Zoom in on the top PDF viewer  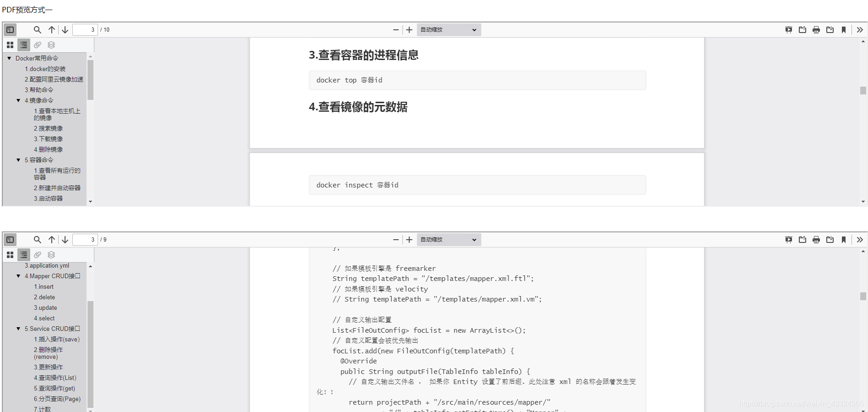click(x=409, y=30)
